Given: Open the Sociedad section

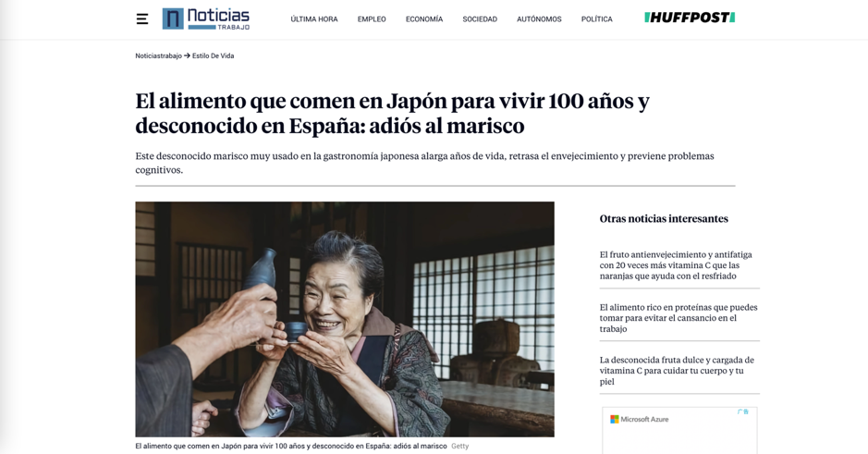Looking at the screenshot, I should [x=480, y=18].
